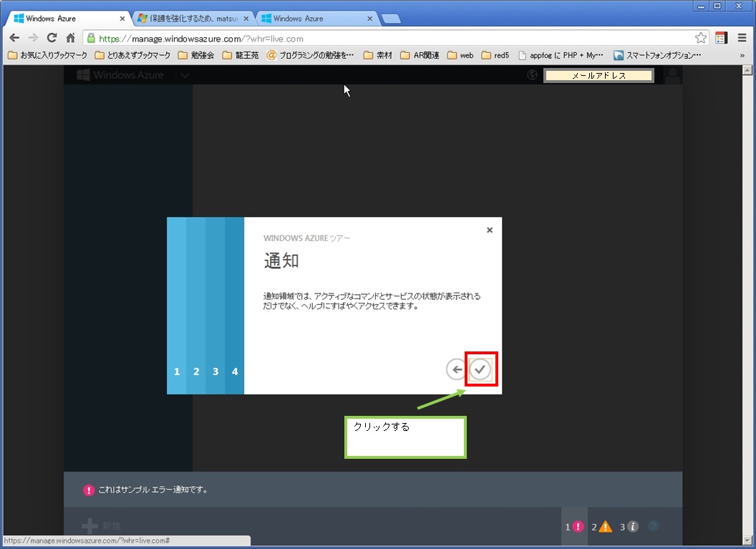
Task: Jump to tour step 3 strip
Action: coord(215,306)
